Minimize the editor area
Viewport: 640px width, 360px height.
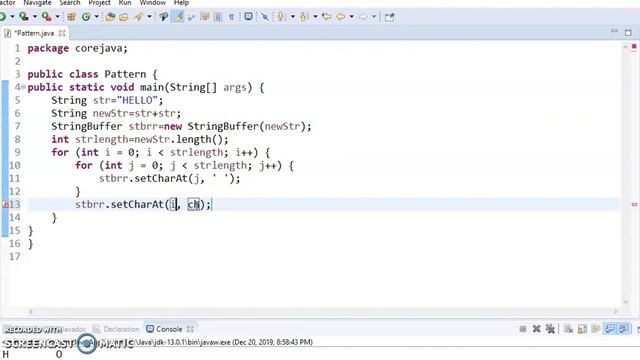614,32
